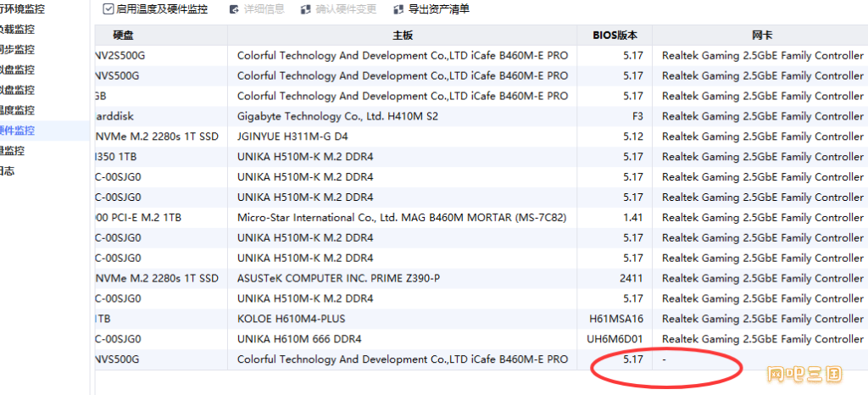Viewport: 868px width, 395px height.
Task: Select the MAG B460M MORTAR row
Action: (481, 217)
